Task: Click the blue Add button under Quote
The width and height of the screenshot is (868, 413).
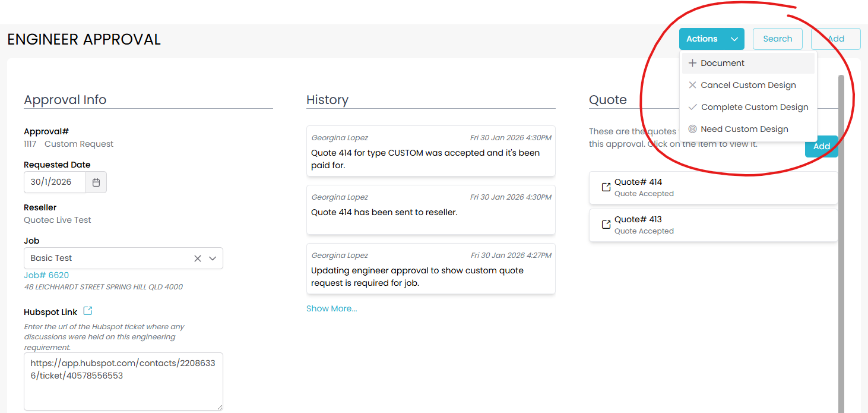Action: pyautogui.click(x=821, y=147)
